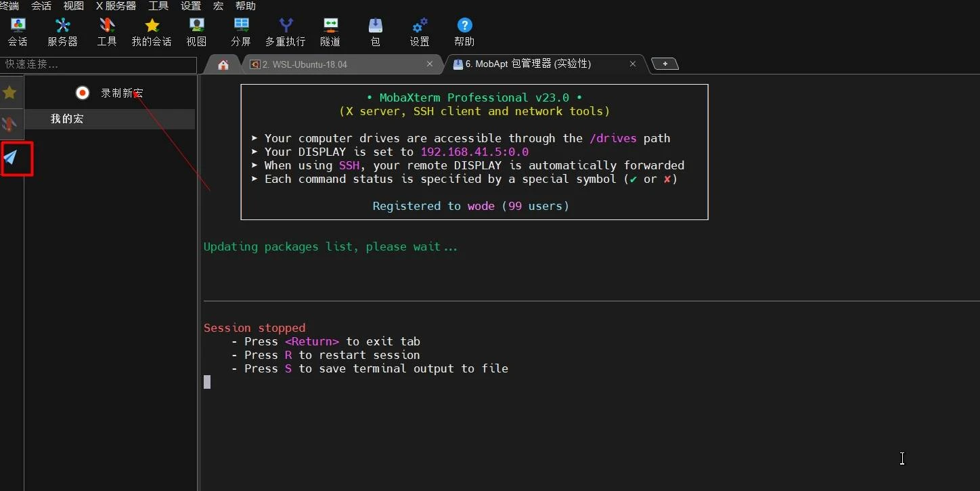Image resolution: width=980 pixels, height=491 pixels.
Task: Click the 帮助 question mark icon
Action: coord(464,32)
